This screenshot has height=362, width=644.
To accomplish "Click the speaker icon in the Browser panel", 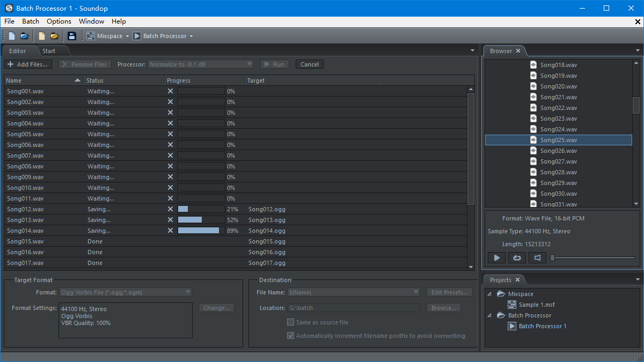I will click(x=537, y=257).
